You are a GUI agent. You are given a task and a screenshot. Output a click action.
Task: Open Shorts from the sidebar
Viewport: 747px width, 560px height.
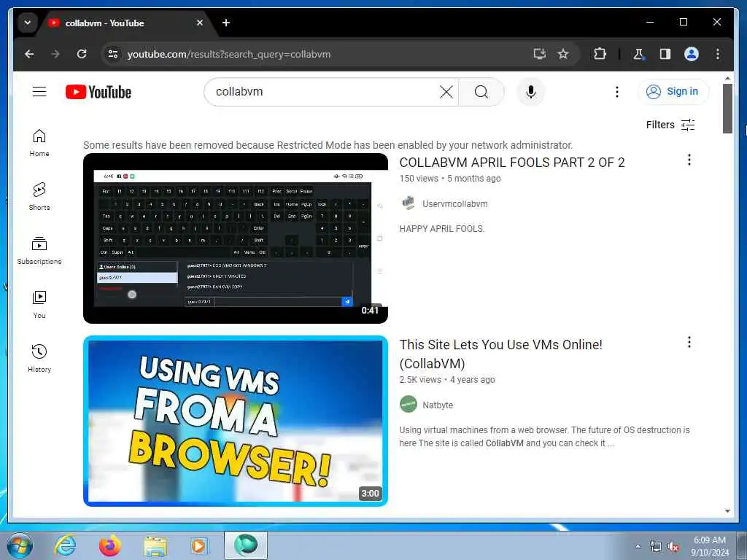(x=39, y=197)
